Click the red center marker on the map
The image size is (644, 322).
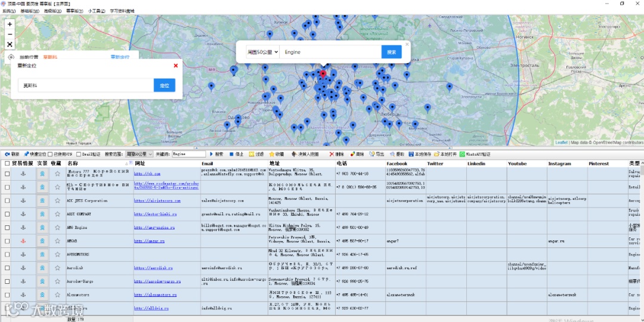[323, 74]
